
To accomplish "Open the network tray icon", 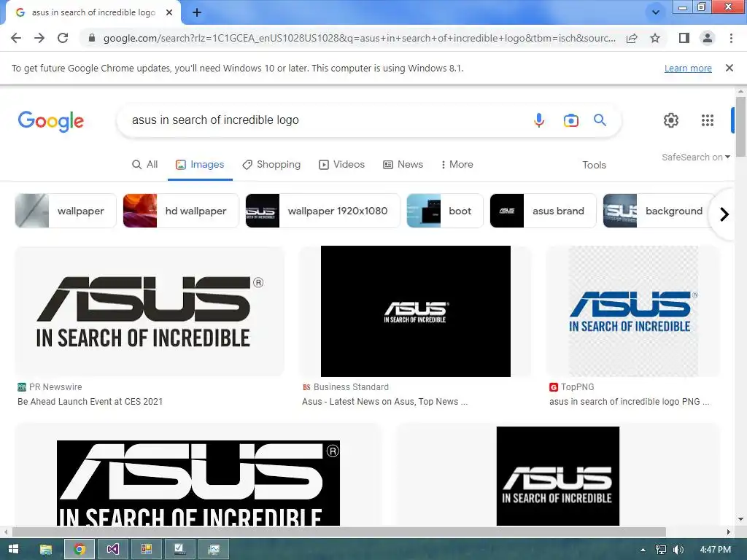I will [x=661, y=550].
